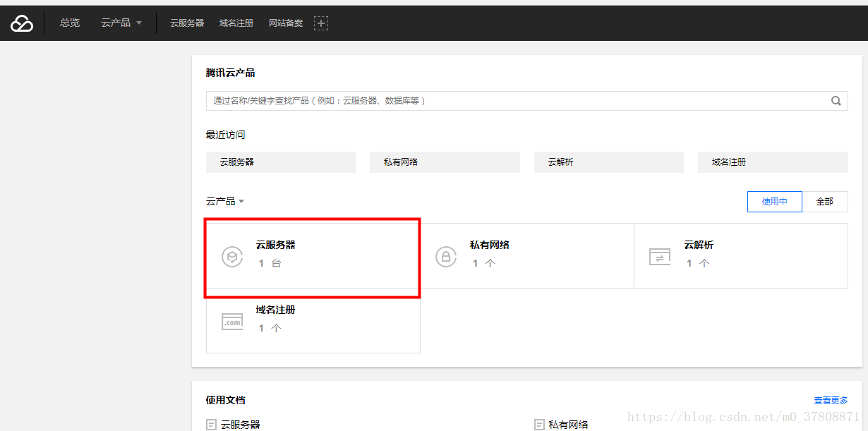This screenshot has height=431, width=868.
Task: Open 总览 in the top navigation
Action: pyautogui.click(x=70, y=23)
